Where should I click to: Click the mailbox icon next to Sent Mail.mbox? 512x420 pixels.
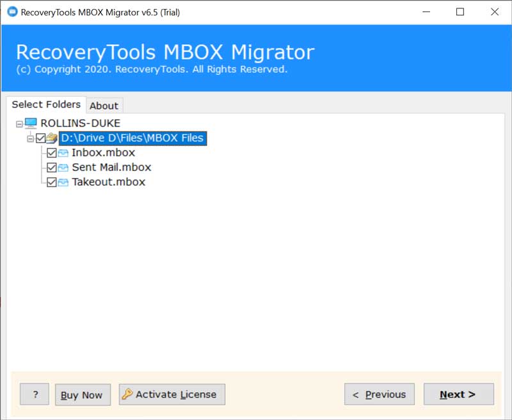pyautogui.click(x=63, y=168)
